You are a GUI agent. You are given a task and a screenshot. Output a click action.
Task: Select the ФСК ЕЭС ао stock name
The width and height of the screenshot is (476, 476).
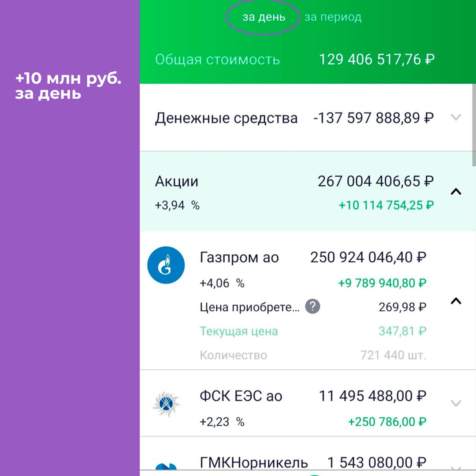click(x=241, y=396)
